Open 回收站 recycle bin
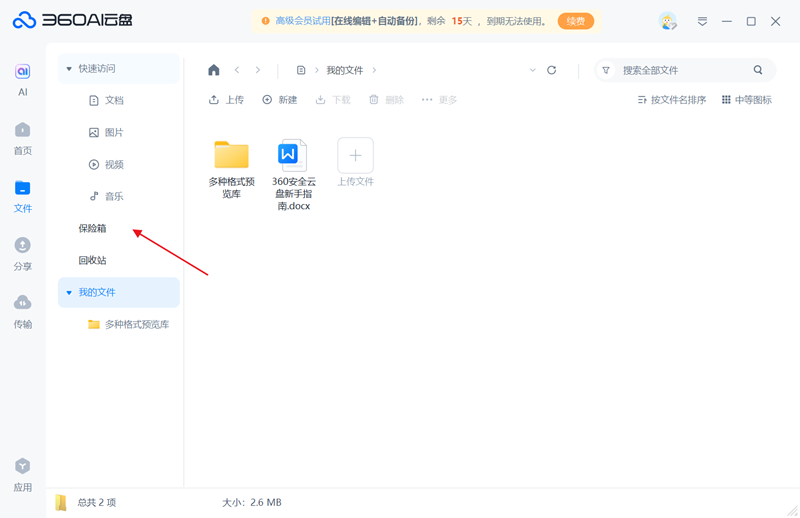This screenshot has height=518, width=800. pos(92,260)
